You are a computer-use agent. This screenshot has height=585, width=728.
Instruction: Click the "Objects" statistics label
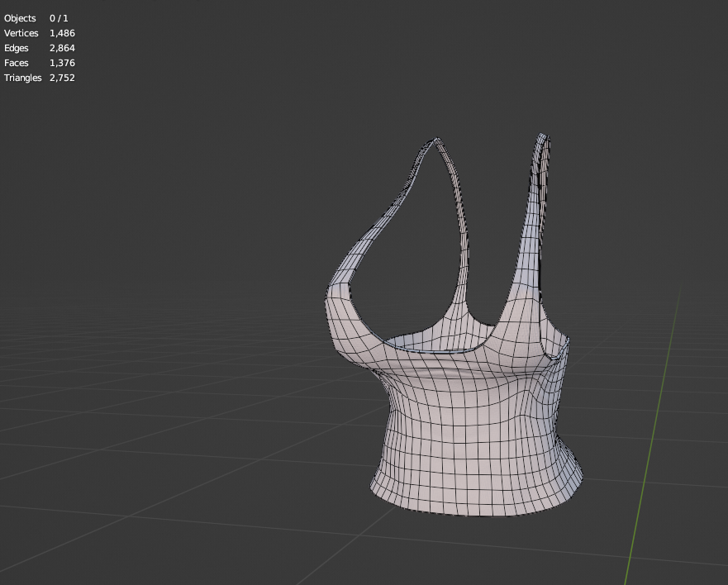[x=20, y=18]
